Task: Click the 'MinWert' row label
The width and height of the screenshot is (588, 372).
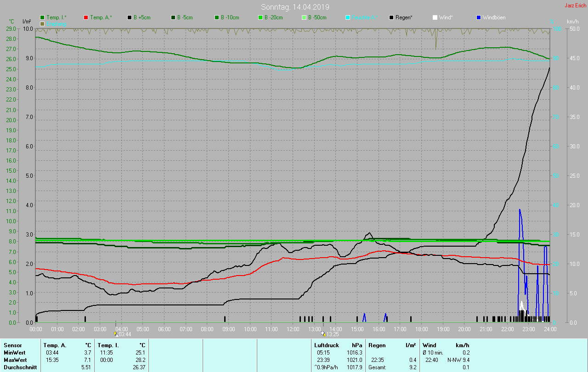Action: coord(14,352)
